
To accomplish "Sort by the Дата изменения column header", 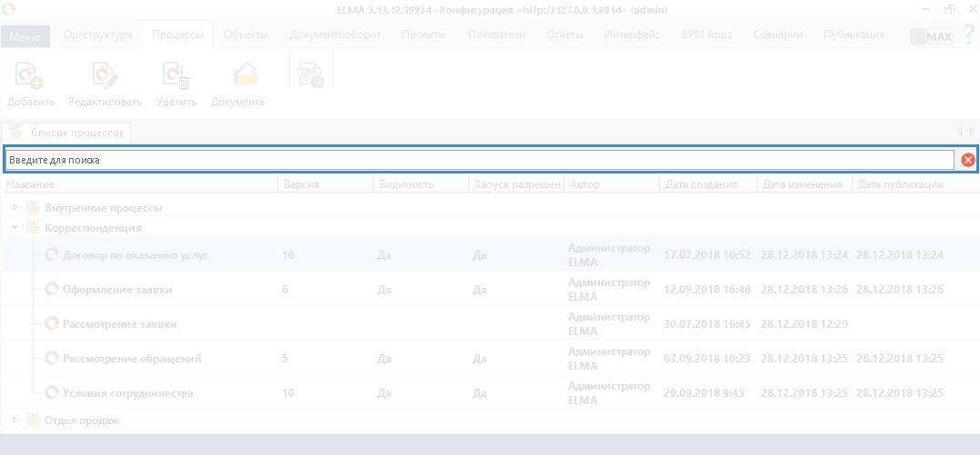I will [805, 184].
